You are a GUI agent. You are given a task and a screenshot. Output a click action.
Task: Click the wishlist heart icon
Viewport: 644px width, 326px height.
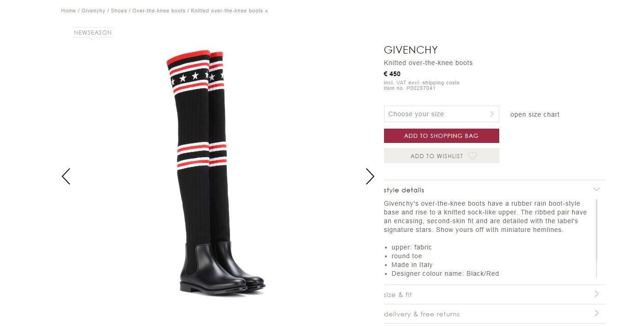coord(473,156)
